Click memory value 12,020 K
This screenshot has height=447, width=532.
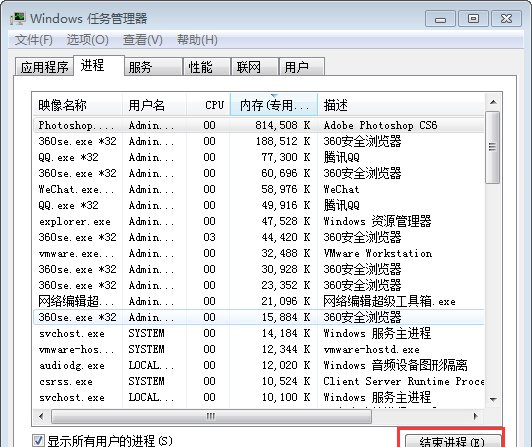(x=286, y=365)
